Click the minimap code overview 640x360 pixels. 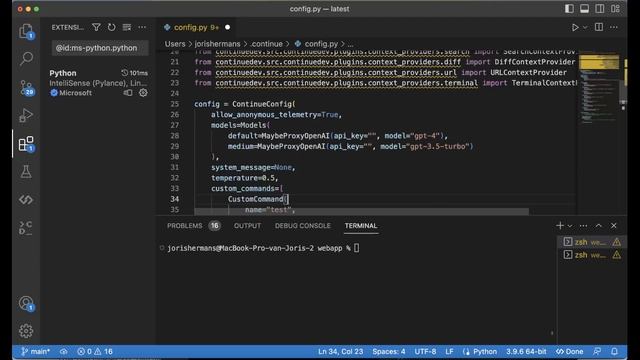pyautogui.click(x=599, y=88)
